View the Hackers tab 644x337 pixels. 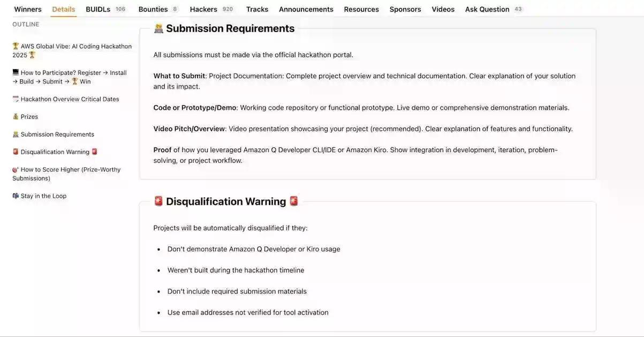click(x=203, y=9)
